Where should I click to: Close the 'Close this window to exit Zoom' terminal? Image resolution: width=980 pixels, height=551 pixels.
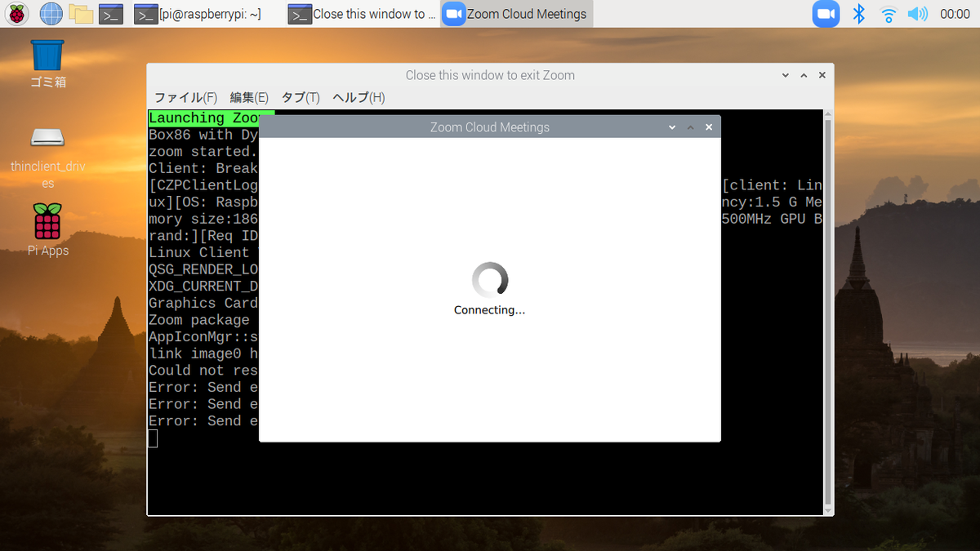point(822,75)
